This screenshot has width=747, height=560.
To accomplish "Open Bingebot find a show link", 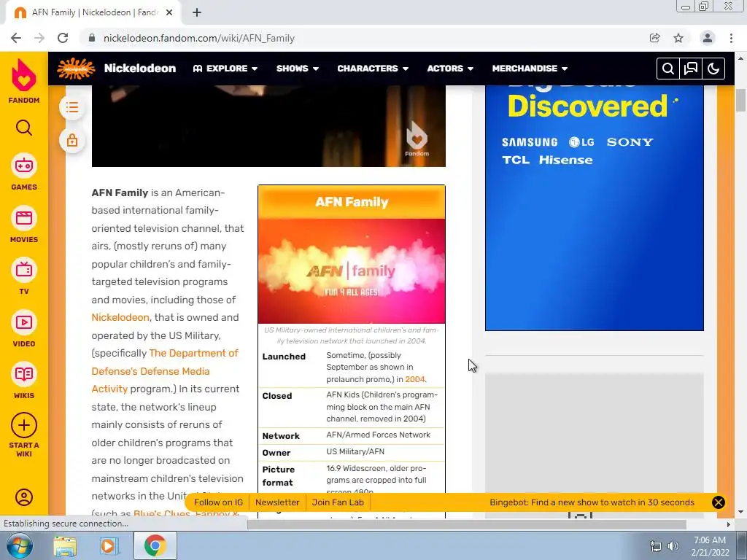I will click(x=592, y=502).
